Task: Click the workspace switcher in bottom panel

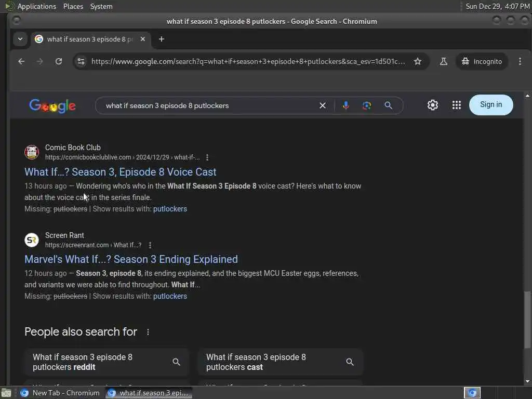Action: tap(472, 393)
